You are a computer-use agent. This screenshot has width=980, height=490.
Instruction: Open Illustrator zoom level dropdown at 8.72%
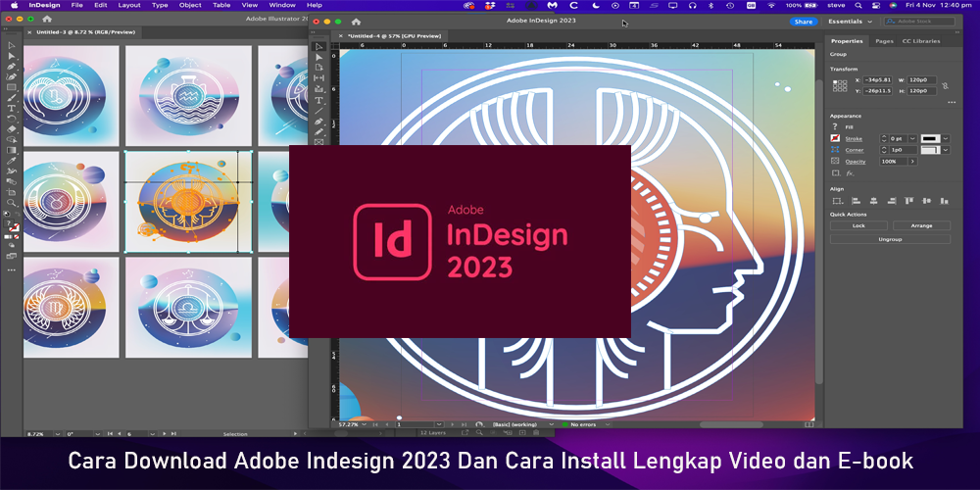[58, 433]
